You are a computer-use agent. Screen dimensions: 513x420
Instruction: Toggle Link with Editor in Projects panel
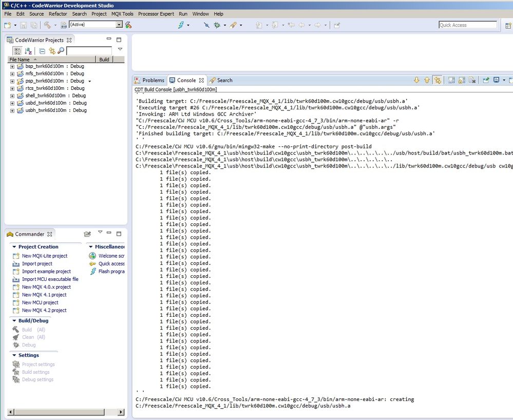coord(52,51)
